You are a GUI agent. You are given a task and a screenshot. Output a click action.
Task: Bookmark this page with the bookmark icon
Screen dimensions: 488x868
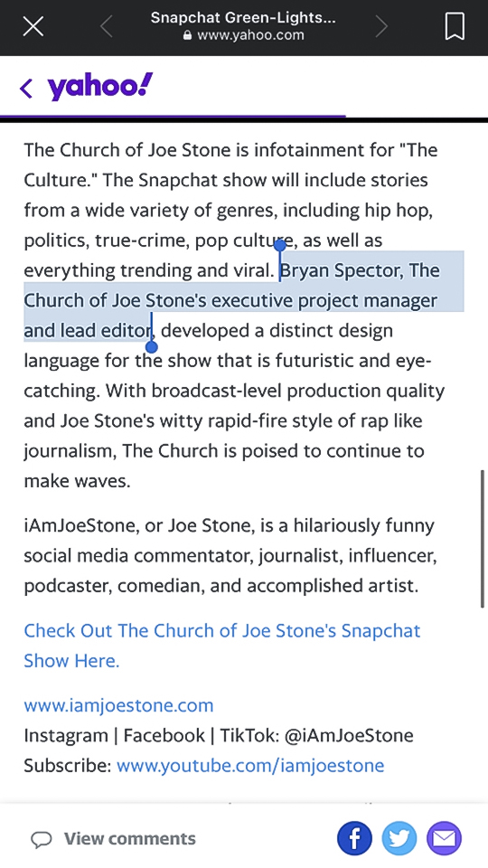[455, 26]
